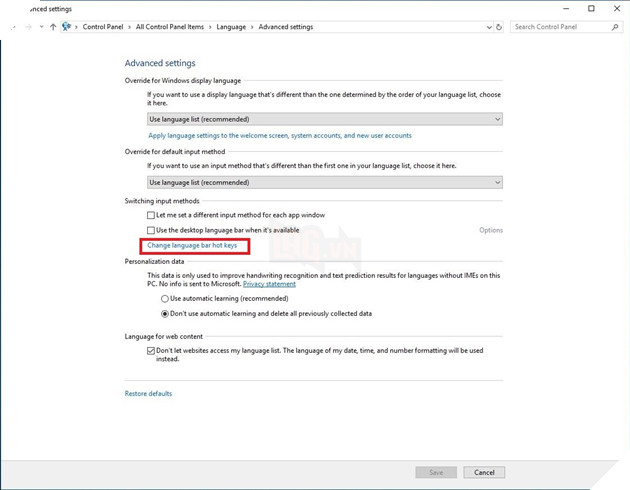The image size is (630, 490).
Task: Open default input method dropdown
Action: pos(324,182)
